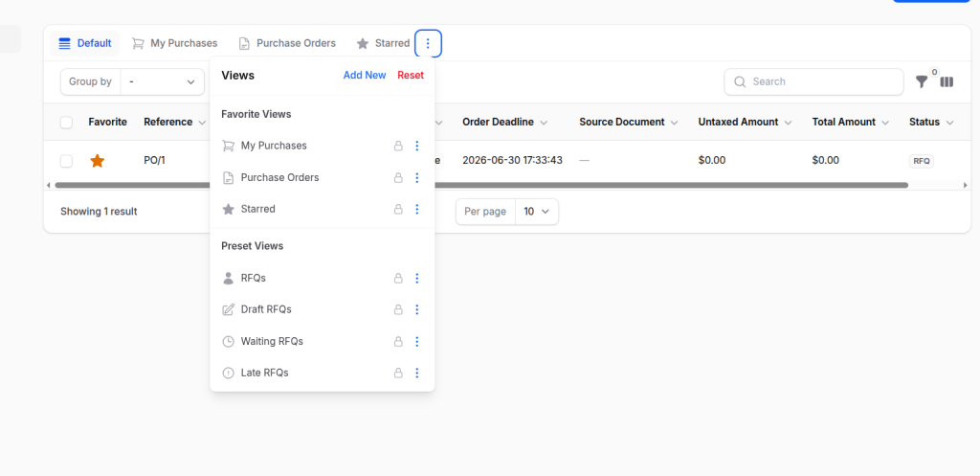Open options dots for My Purchases view
The image size is (980, 476).
click(417, 146)
